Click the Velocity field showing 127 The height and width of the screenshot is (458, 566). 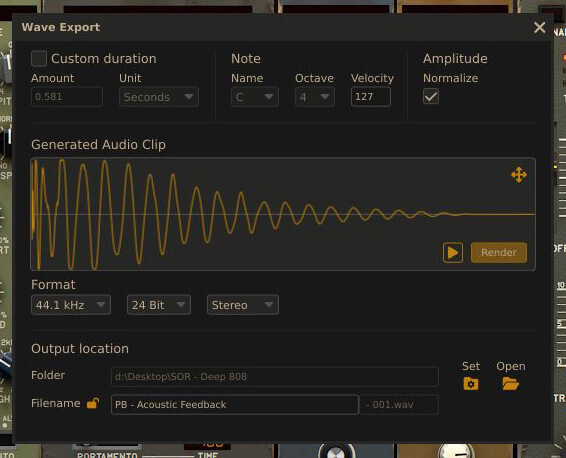click(x=370, y=97)
